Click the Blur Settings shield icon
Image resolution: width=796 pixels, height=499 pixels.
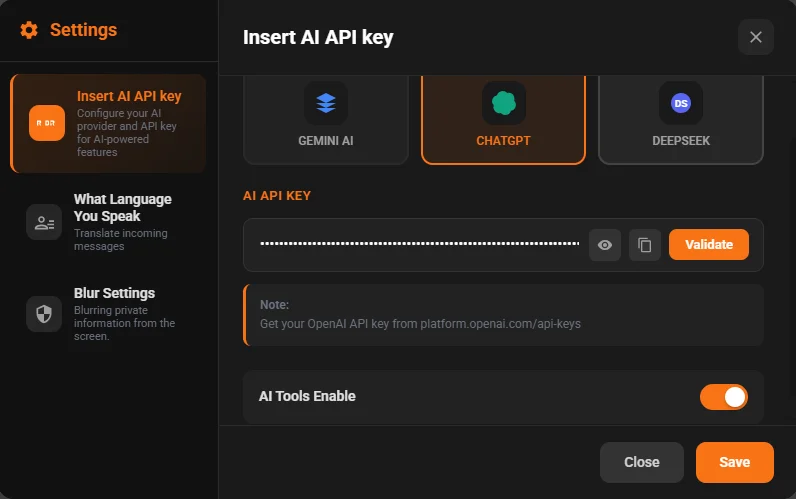click(x=44, y=313)
